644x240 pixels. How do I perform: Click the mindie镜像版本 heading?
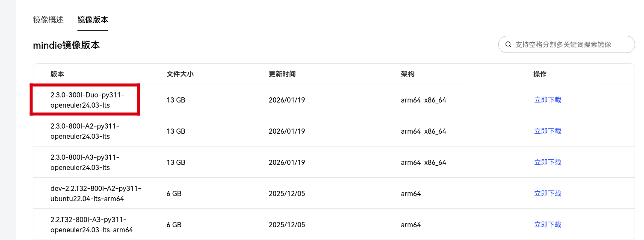point(66,45)
